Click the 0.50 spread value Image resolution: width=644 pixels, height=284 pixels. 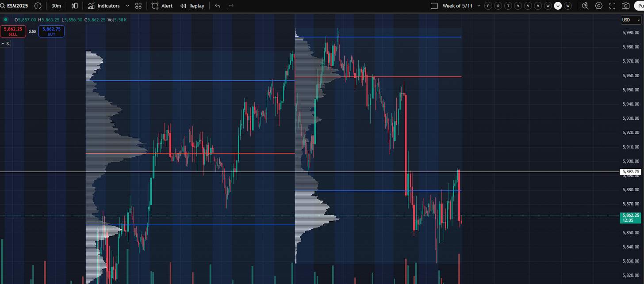pos(32,31)
